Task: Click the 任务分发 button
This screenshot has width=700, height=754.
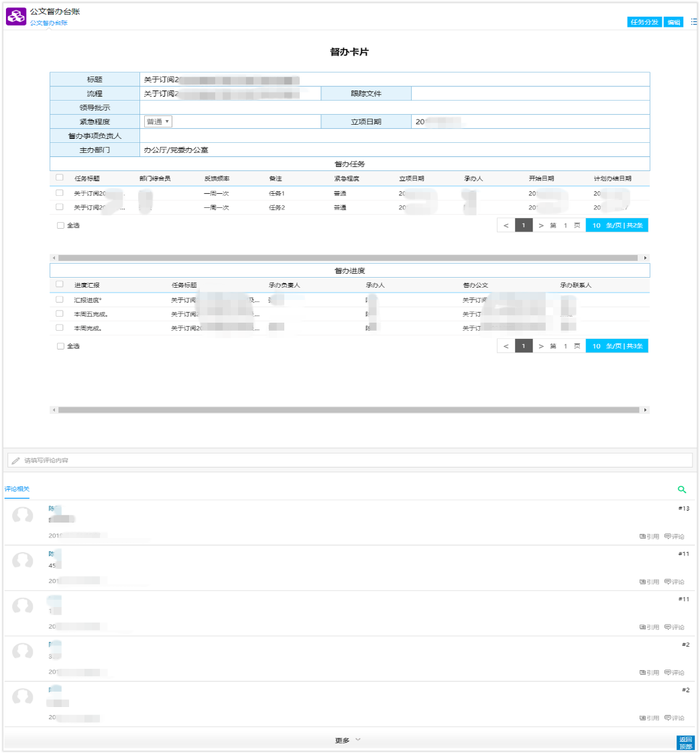Action: [x=644, y=21]
